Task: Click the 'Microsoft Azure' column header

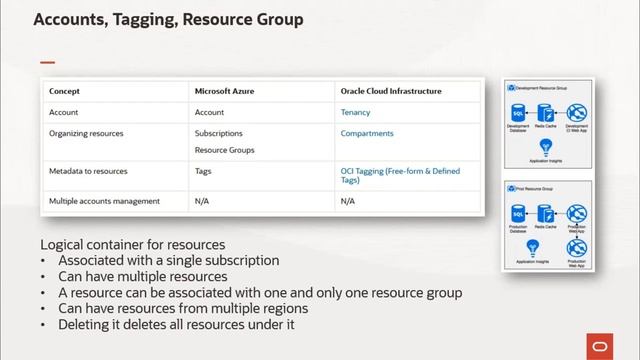Action: [x=224, y=91]
